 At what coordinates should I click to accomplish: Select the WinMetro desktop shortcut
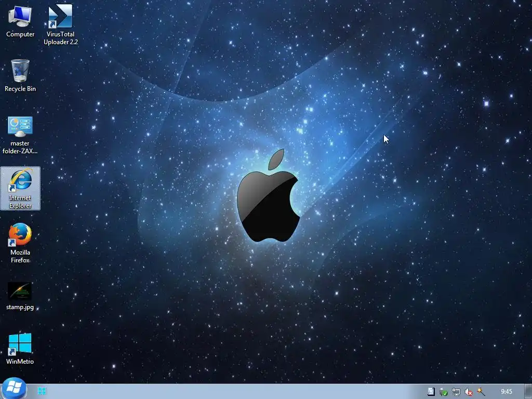(x=20, y=349)
